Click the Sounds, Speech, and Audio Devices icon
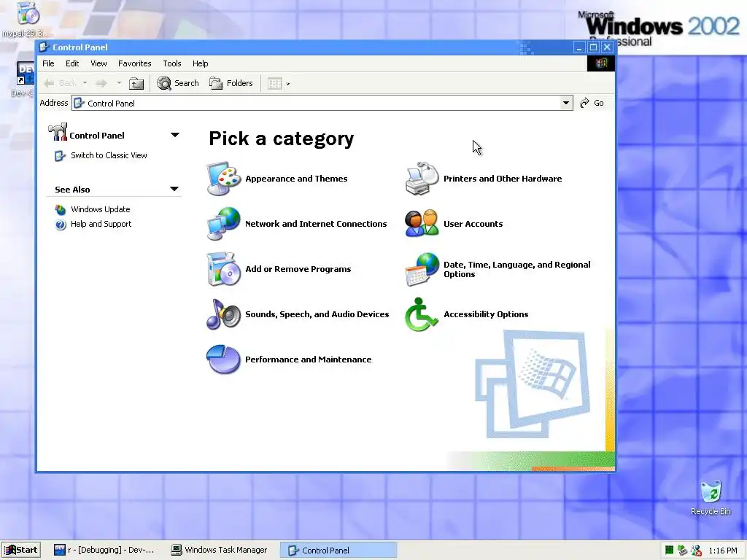Screen dimensions: 747x560 [223, 314]
